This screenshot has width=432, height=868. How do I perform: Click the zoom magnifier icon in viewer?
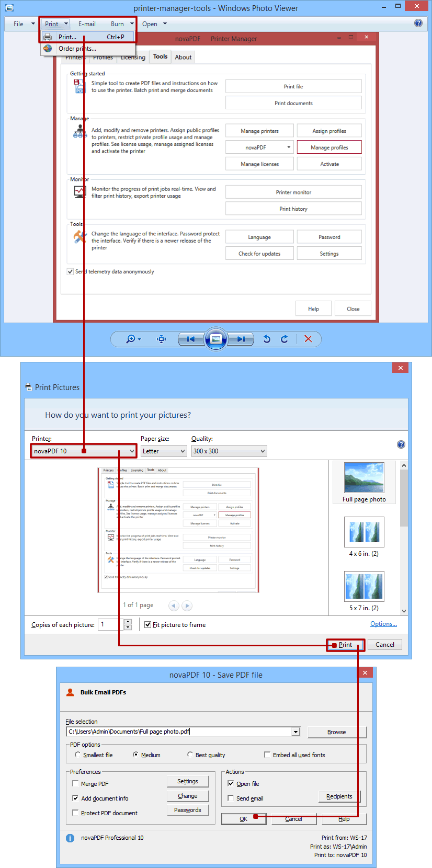[x=131, y=339]
